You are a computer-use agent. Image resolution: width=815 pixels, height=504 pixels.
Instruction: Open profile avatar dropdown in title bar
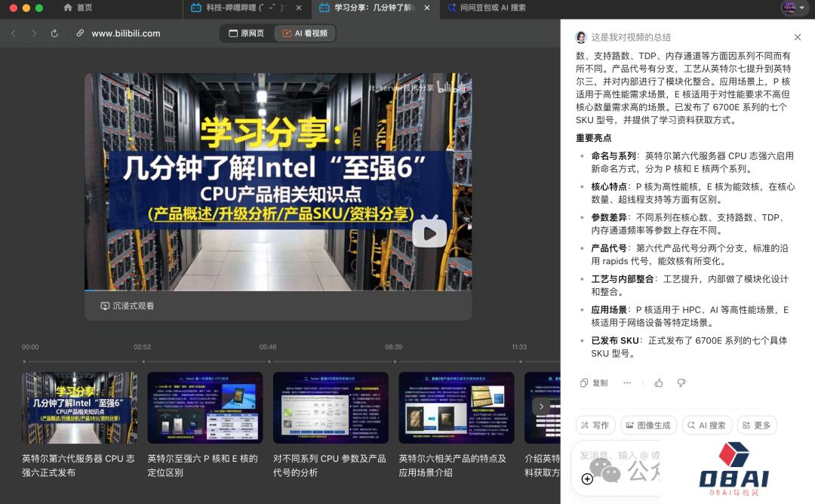click(792, 8)
